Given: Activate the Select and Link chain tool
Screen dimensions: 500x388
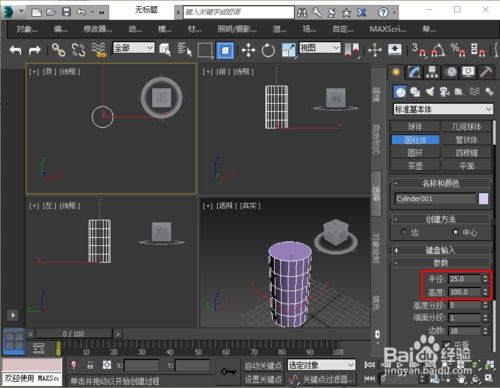Looking at the screenshot, I should (58, 50).
